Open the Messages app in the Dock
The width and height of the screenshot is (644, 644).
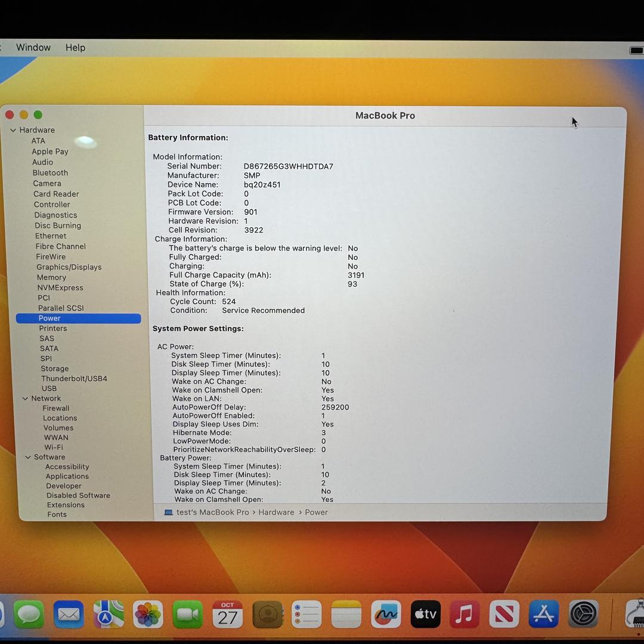[29, 614]
